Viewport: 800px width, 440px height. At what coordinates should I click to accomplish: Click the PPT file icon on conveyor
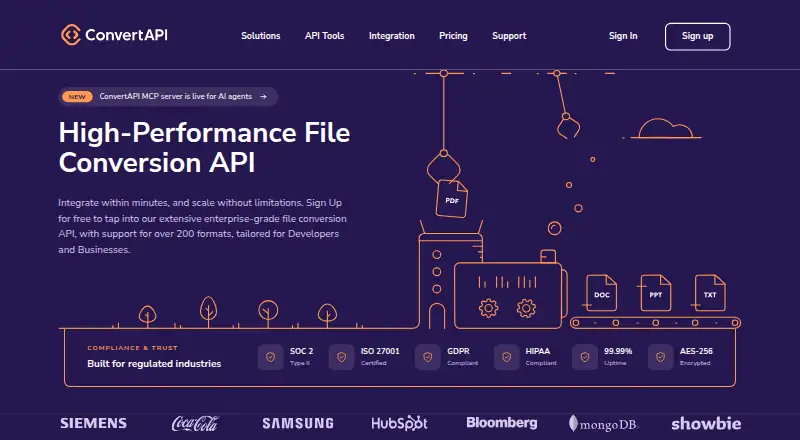[x=656, y=293]
